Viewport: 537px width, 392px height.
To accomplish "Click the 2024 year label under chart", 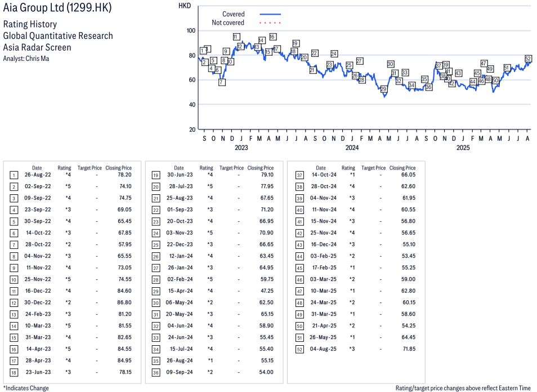I will [352, 148].
